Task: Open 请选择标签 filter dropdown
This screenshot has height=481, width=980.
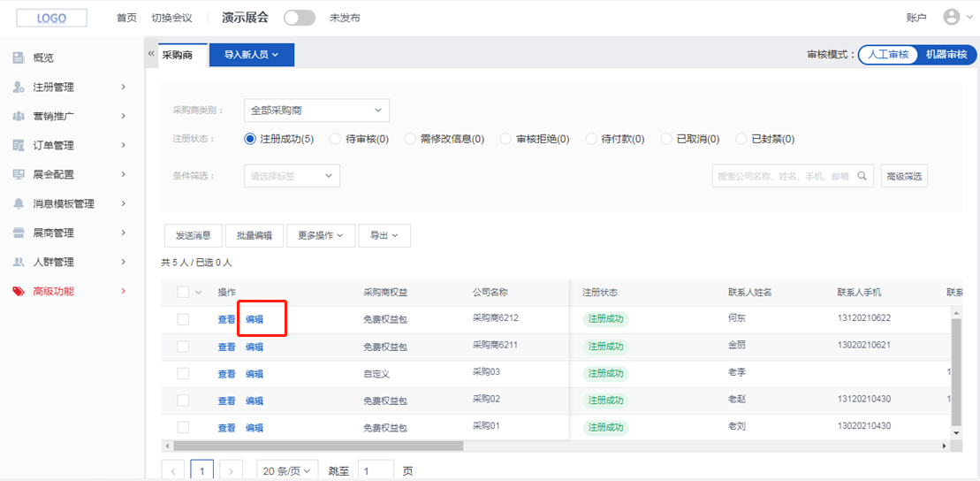Action: coord(292,176)
